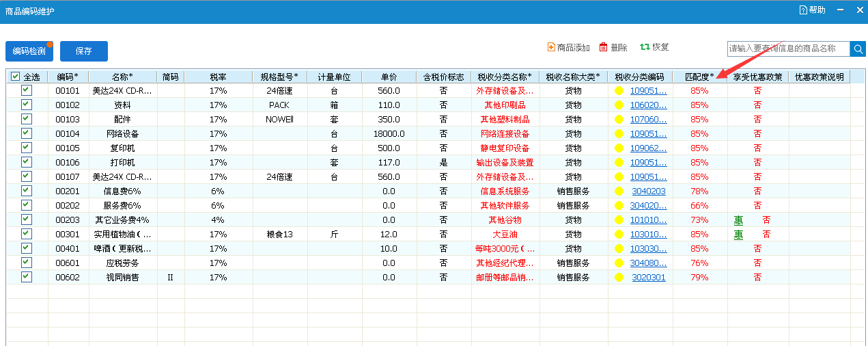The width and height of the screenshot is (868, 346).
Task: Click green 惠 icon in row 00301
Action: pyautogui.click(x=738, y=235)
